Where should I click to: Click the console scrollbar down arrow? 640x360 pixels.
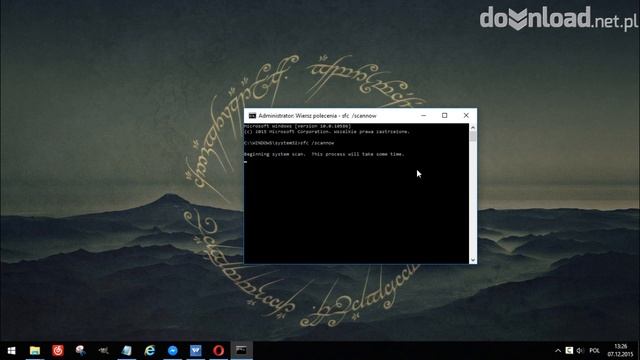pyautogui.click(x=473, y=260)
